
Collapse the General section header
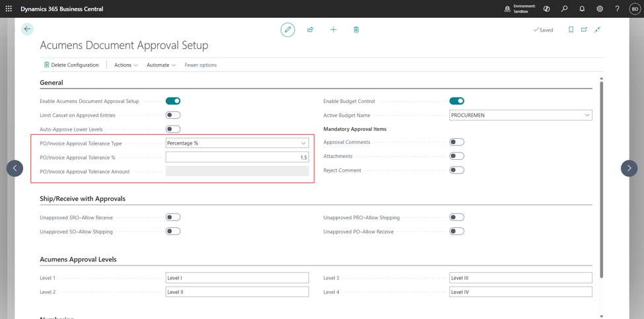pyautogui.click(x=52, y=83)
